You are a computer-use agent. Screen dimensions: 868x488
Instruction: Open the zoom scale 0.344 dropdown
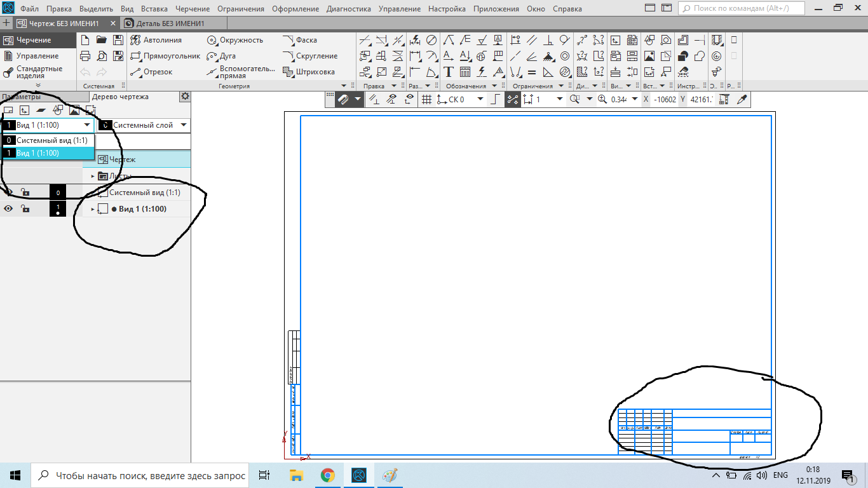pos(635,100)
